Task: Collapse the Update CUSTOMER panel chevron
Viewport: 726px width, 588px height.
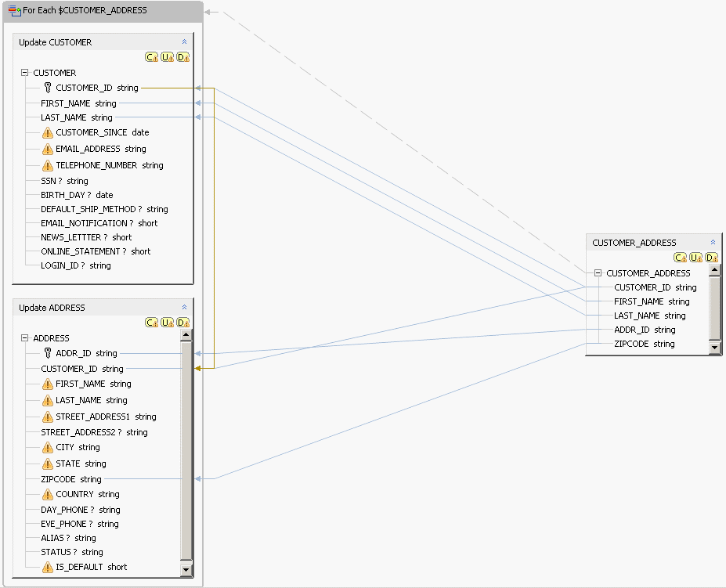Action: (184, 41)
